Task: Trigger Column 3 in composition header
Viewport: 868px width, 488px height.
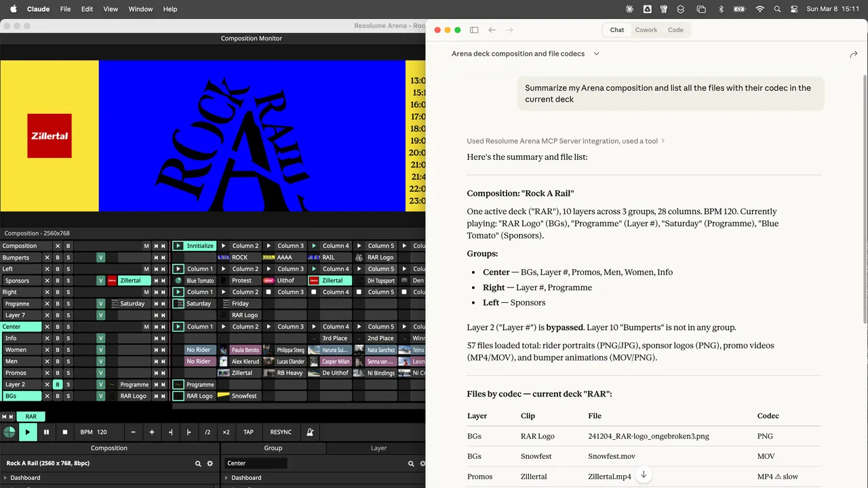Action: tap(283, 246)
